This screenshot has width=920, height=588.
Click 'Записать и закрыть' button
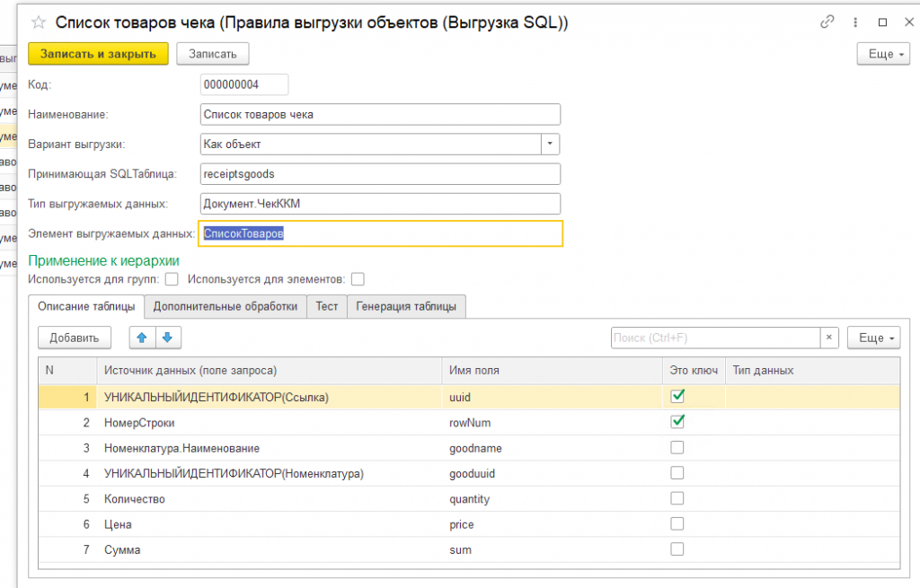click(x=98, y=54)
